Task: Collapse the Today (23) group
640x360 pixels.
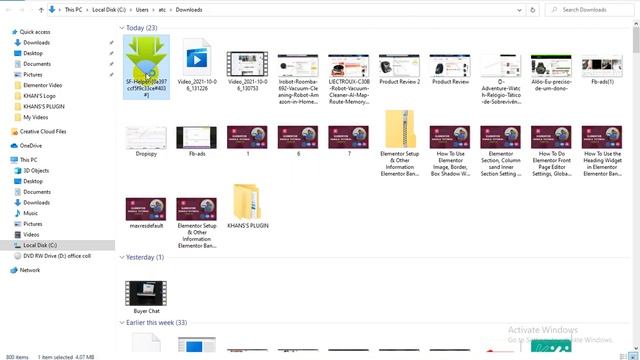Action: 122,28
